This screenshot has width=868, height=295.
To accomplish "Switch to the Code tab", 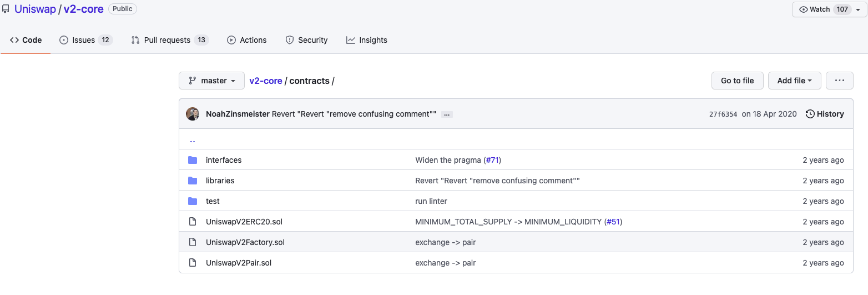I will click(26, 40).
